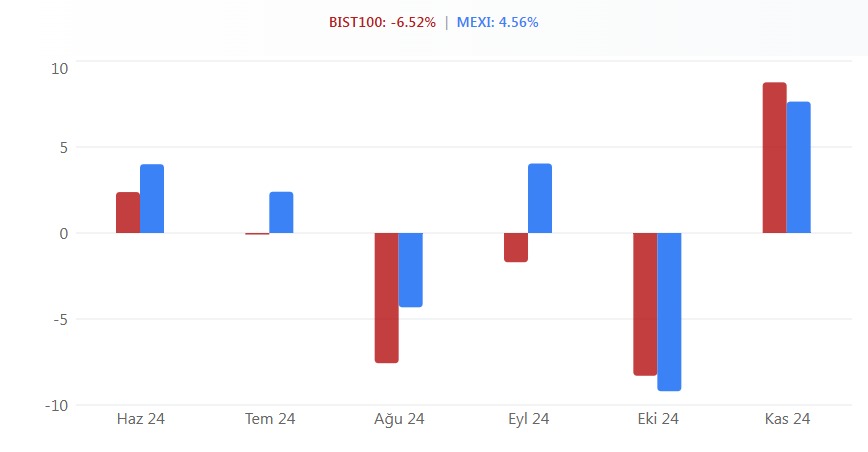Click the red BIST100 bar for Ağu 24
The width and height of the screenshot is (868, 452).
pyautogui.click(x=387, y=297)
